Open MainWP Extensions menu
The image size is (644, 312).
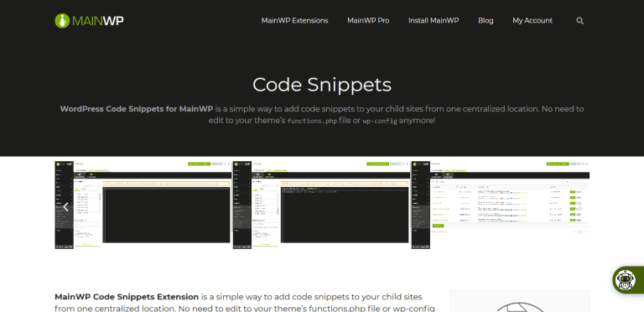click(294, 20)
